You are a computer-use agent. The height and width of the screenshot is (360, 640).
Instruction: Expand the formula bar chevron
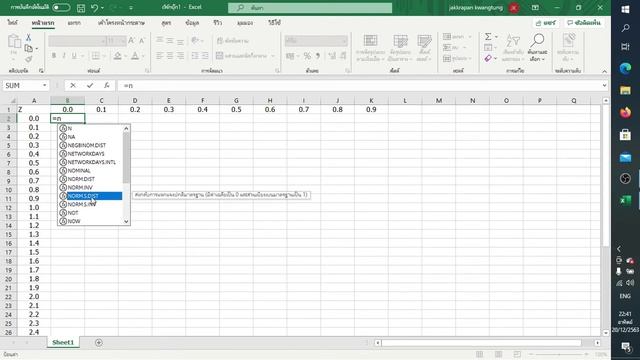click(604, 85)
